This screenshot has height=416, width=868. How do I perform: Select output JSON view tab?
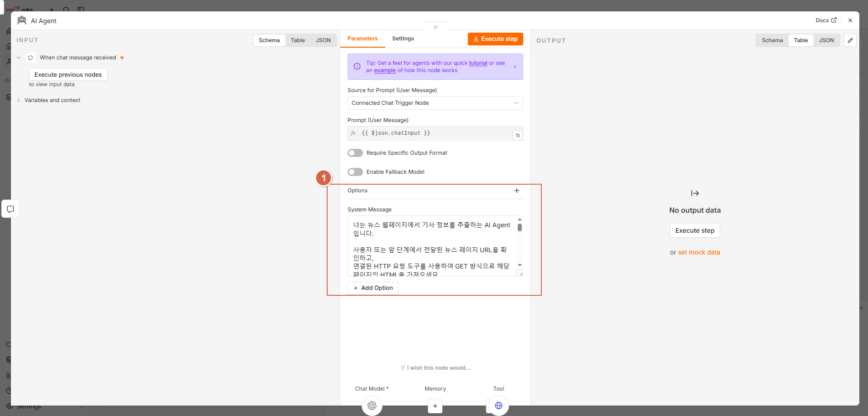click(826, 40)
